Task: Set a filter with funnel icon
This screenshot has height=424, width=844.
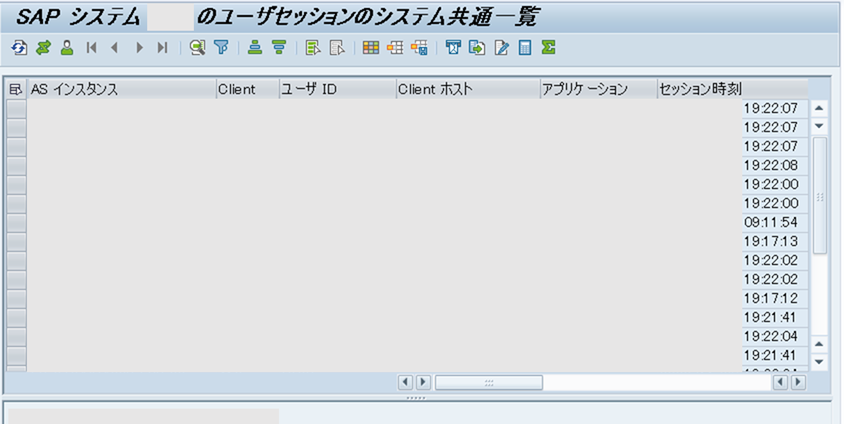Action: pyautogui.click(x=221, y=48)
